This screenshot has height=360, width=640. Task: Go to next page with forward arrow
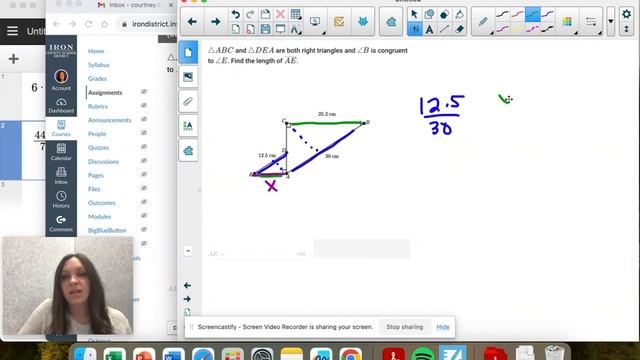[216, 22]
